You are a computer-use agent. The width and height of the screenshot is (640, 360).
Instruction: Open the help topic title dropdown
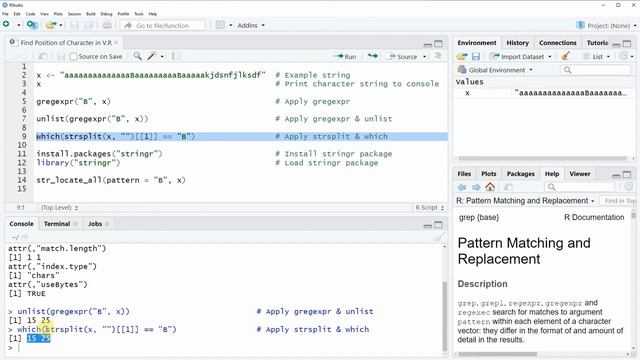(525, 200)
